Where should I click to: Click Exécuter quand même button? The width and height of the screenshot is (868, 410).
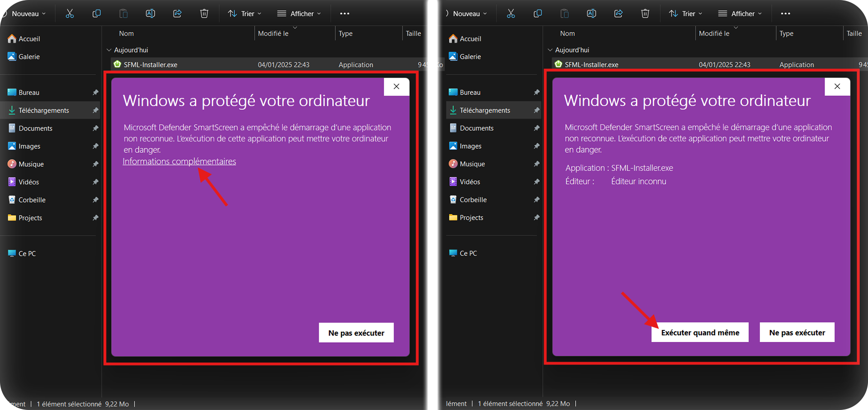(x=700, y=333)
